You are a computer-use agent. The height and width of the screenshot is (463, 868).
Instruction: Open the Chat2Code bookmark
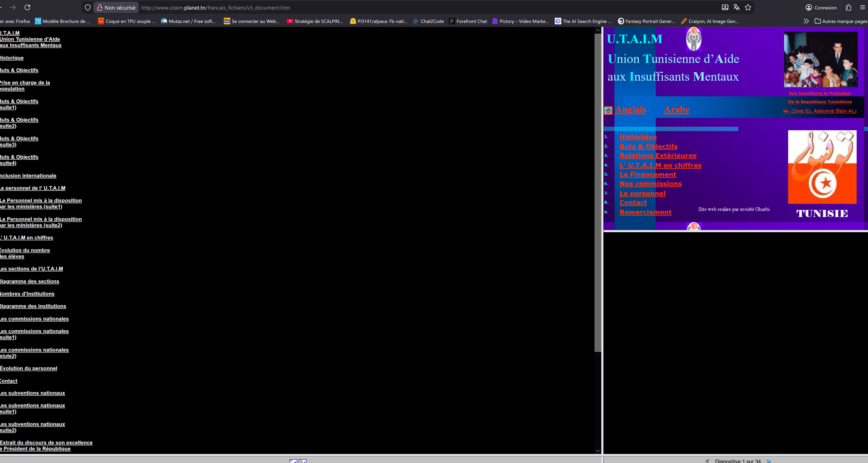click(429, 21)
